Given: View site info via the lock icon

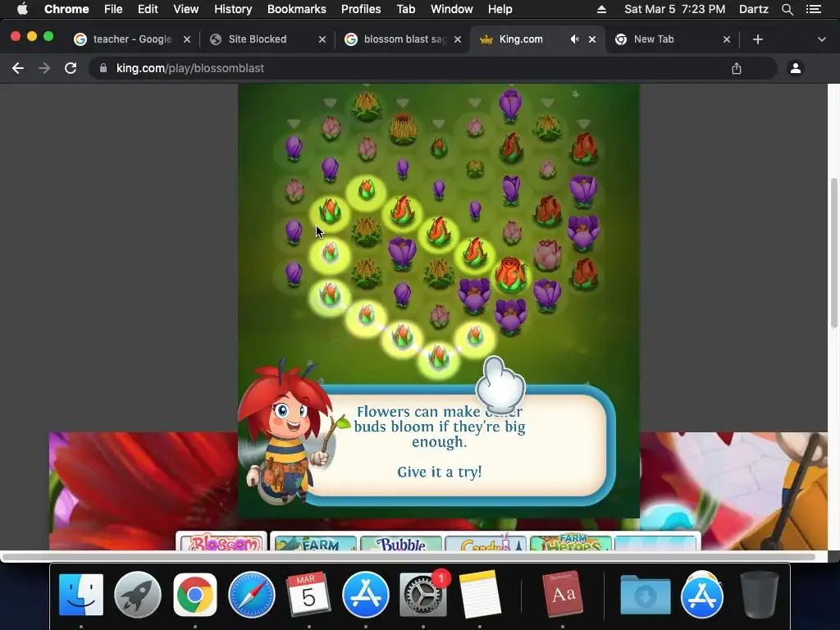Looking at the screenshot, I should pyautogui.click(x=103, y=68).
